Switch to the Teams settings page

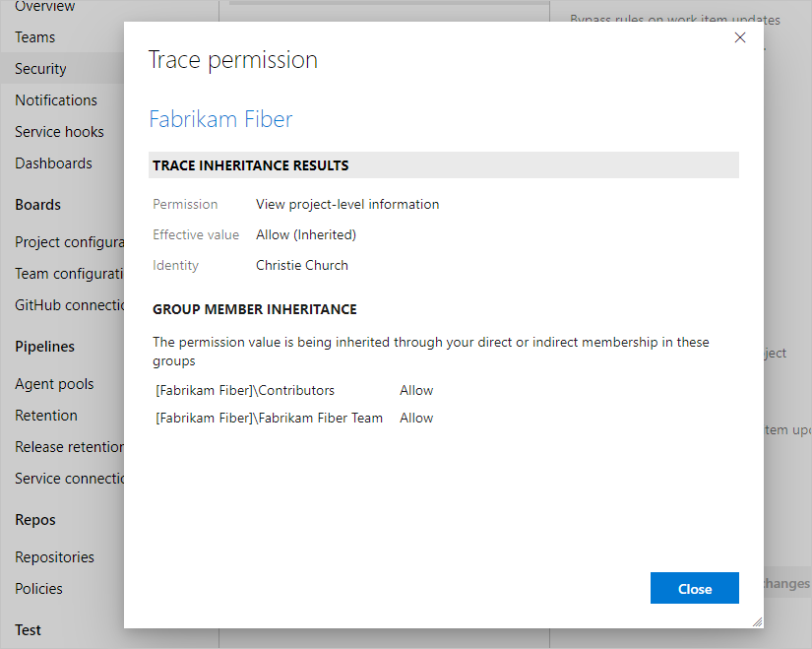coord(34,36)
